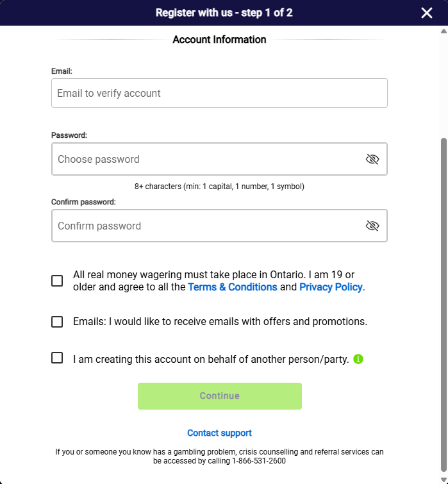Image resolution: width=448 pixels, height=484 pixels.
Task: Open the Privacy Policy link
Action: point(331,287)
